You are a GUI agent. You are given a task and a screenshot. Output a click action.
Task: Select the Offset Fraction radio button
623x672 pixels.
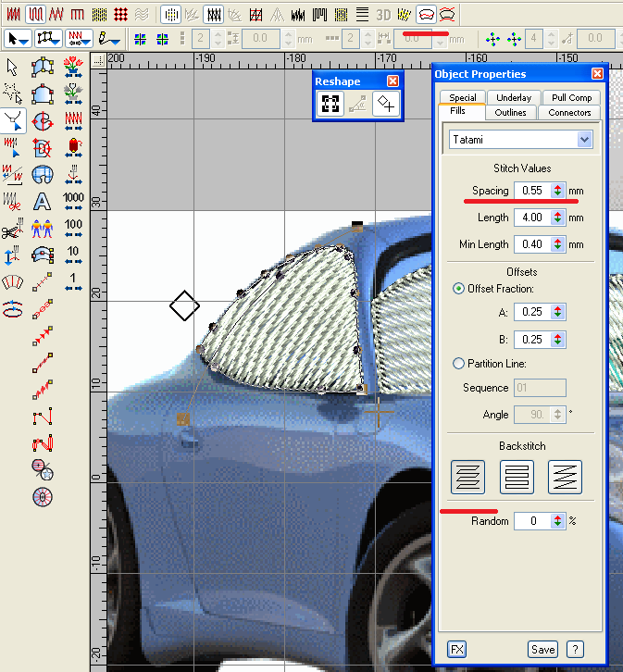coord(459,289)
